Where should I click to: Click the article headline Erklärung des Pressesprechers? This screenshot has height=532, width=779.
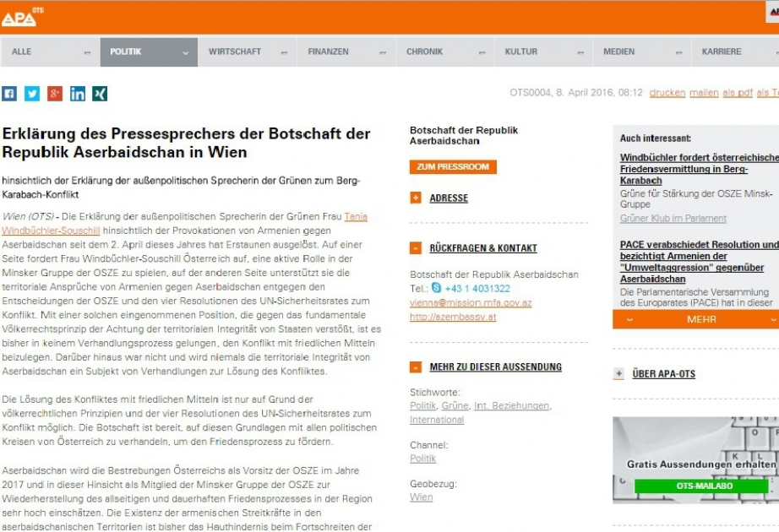[x=187, y=143]
